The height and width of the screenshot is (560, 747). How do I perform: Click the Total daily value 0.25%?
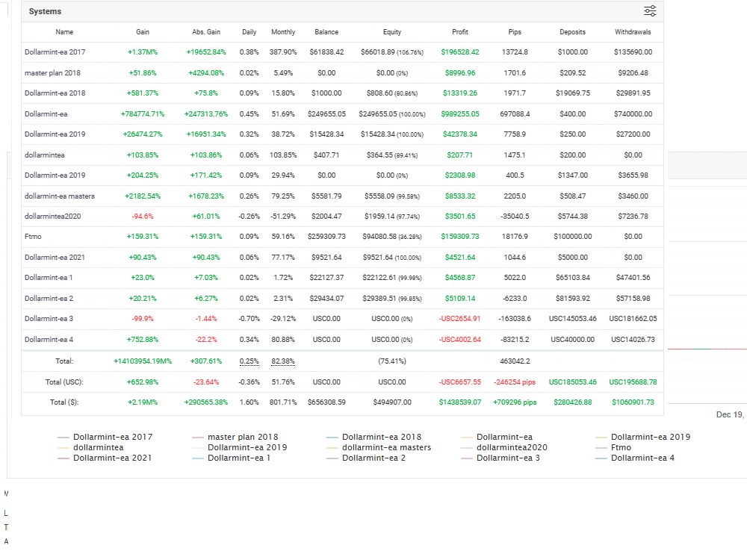click(249, 361)
